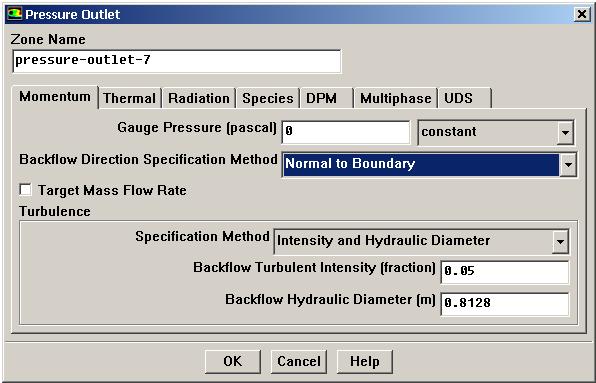The image size is (596, 383).
Task: Edit the Zone Name field
Action: [177, 61]
